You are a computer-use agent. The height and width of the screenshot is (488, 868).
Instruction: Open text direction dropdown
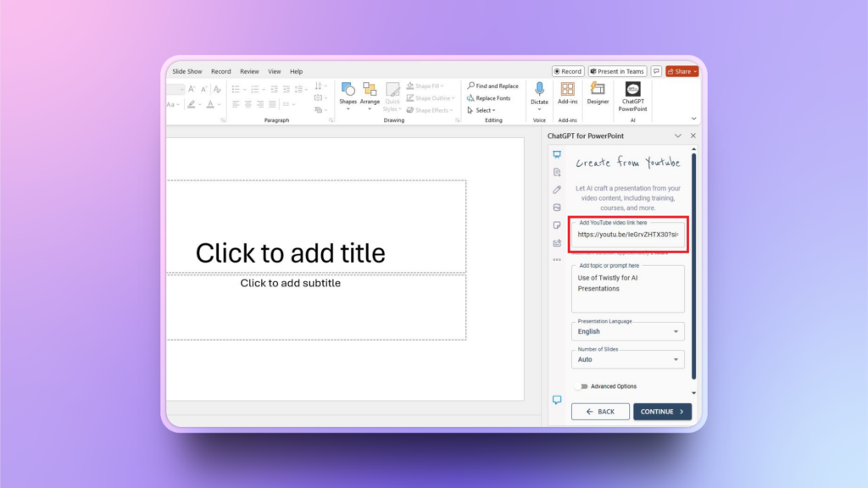[320, 86]
